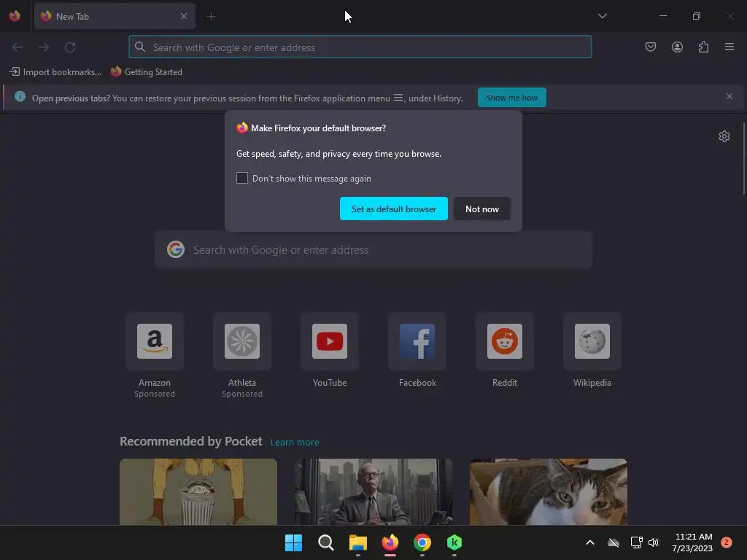Click the page vertical scrollbar
This screenshot has height=560, width=747.
pos(744,158)
